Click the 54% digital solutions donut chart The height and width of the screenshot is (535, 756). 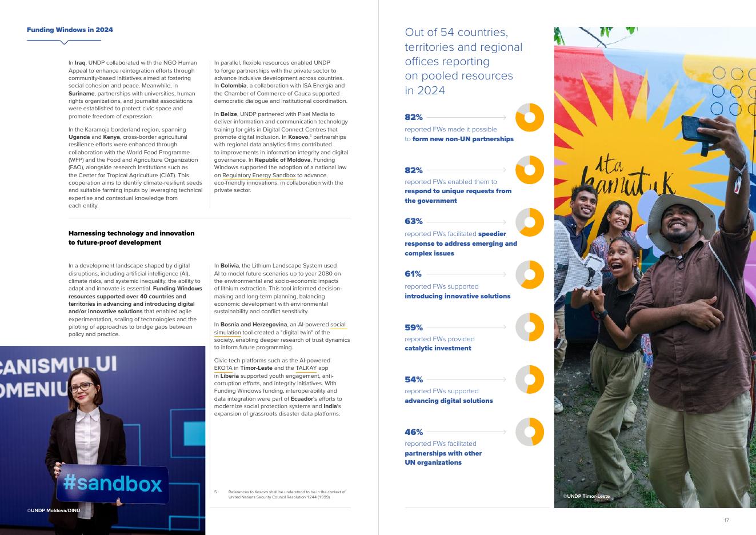click(x=530, y=380)
